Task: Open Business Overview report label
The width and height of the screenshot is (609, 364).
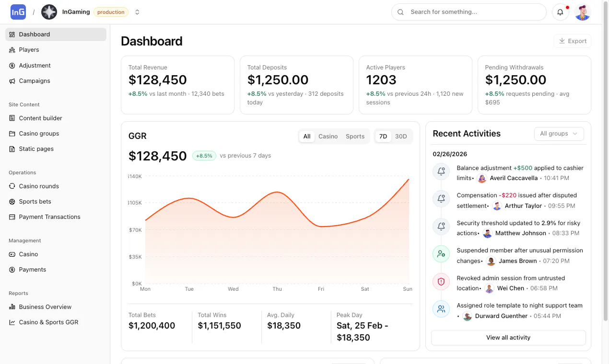Action: (45, 307)
